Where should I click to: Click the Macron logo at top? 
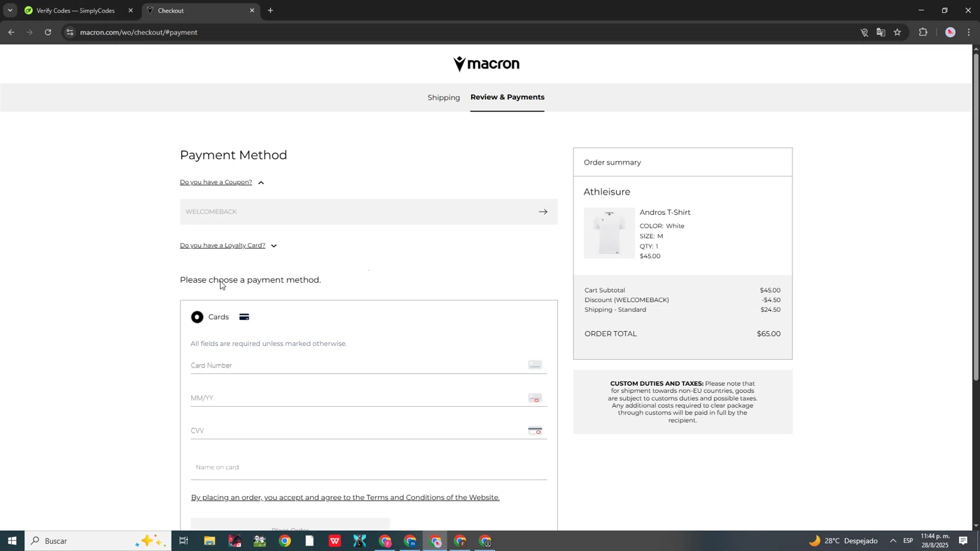coord(487,64)
